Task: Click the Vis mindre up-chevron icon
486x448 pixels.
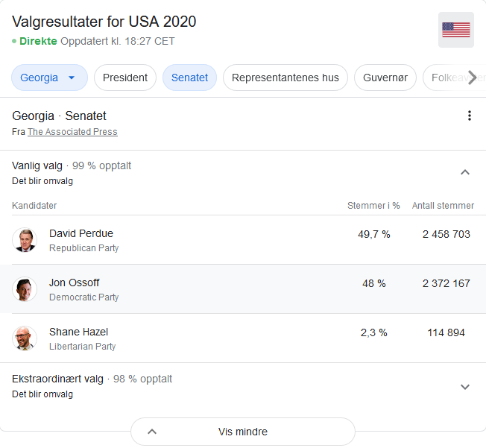Action: point(152,432)
